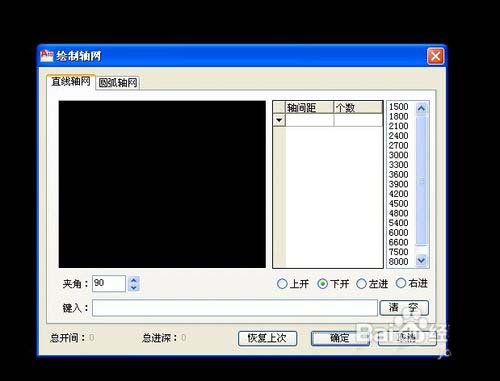Click the spacing list scroll-up arrow
The image size is (500, 381).
421,108
